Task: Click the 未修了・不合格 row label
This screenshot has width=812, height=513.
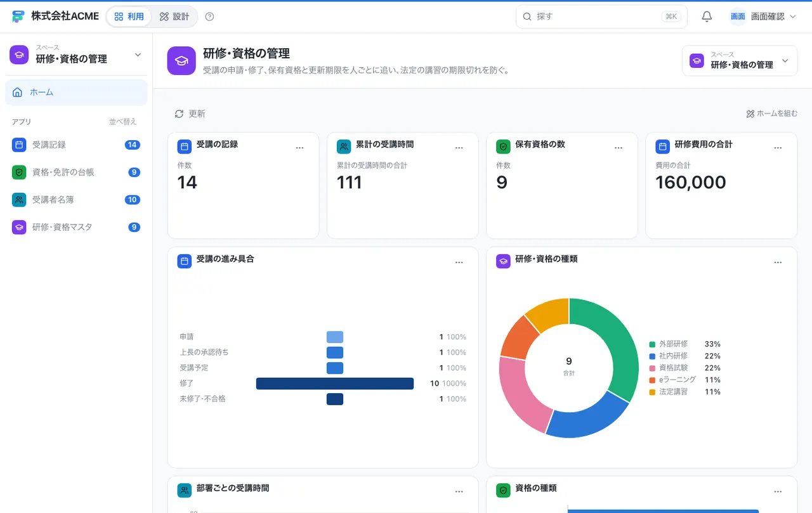Action: (x=203, y=399)
